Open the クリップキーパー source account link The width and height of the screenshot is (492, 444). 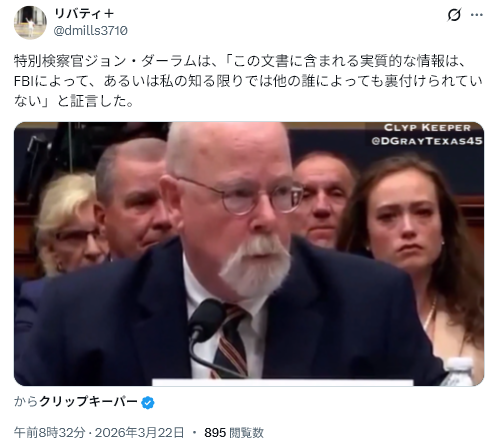[88, 402]
